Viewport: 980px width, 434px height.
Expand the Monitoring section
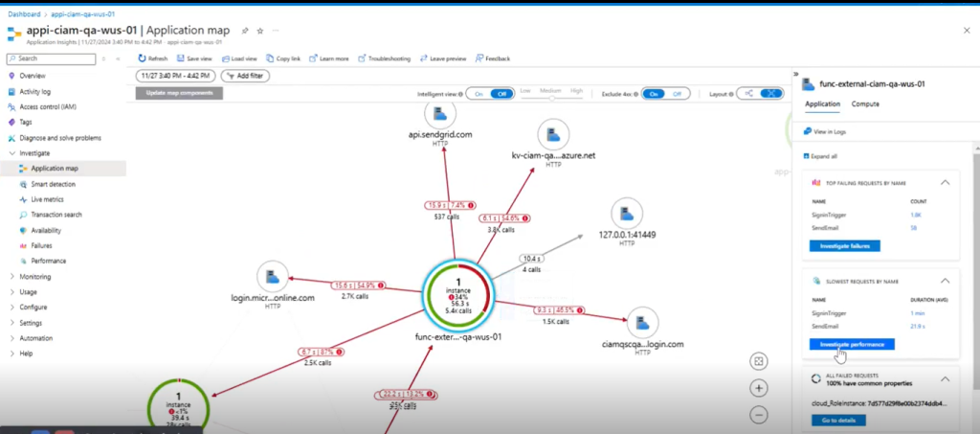[35, 277]
